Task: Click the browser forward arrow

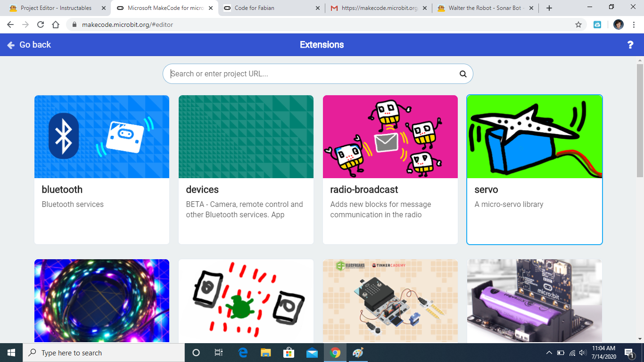Action: [25, 25]
